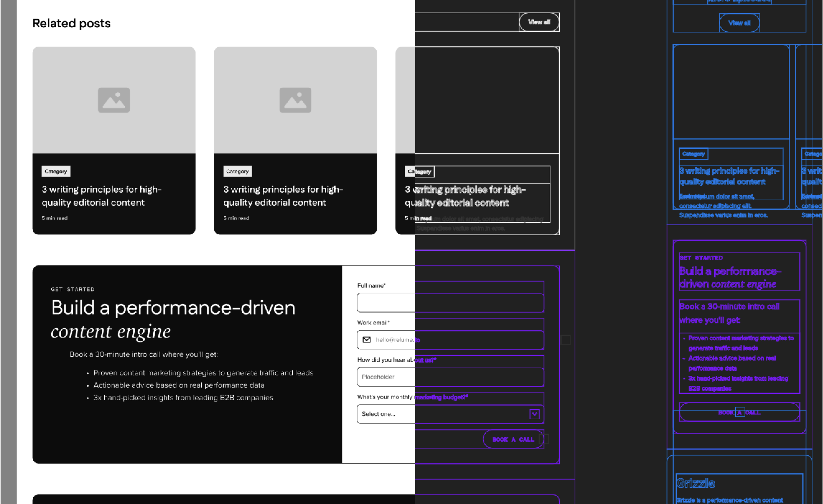Select the purple "Build a performance-driven content engine" mobile heading
Screen dimensions: 823x504
pos(730,277)
